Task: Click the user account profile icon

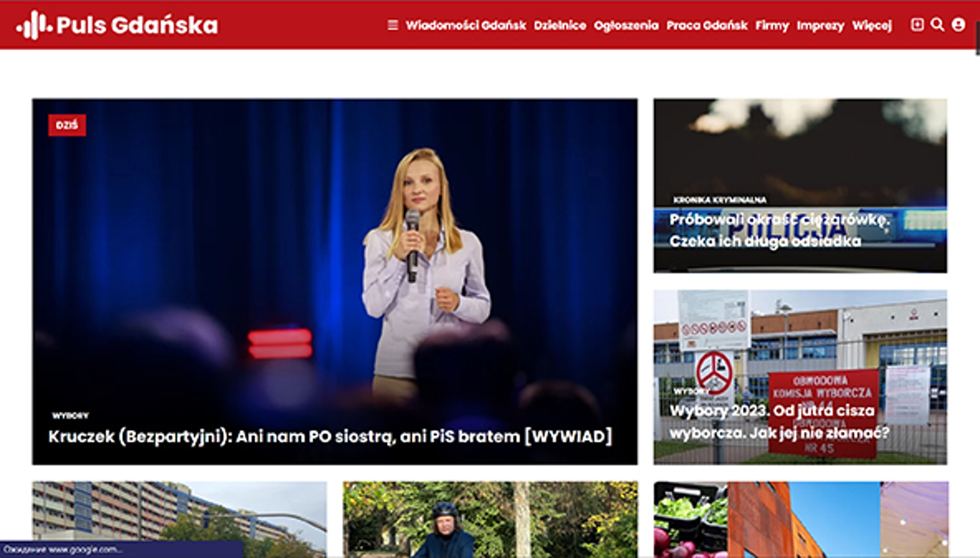Action: coord(958,25)
